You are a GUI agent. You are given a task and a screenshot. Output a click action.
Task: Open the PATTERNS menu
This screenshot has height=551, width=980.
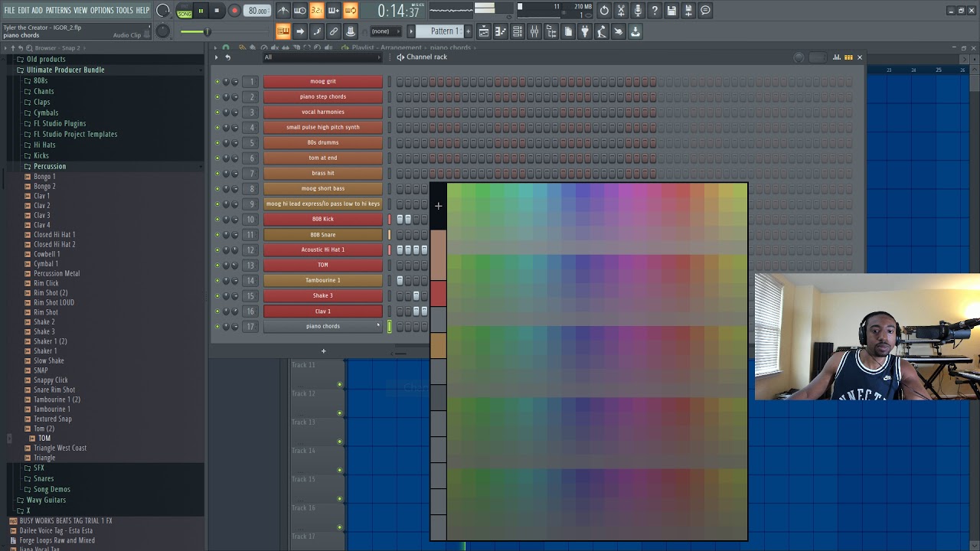pyautogui.click(x=58, y=11)
